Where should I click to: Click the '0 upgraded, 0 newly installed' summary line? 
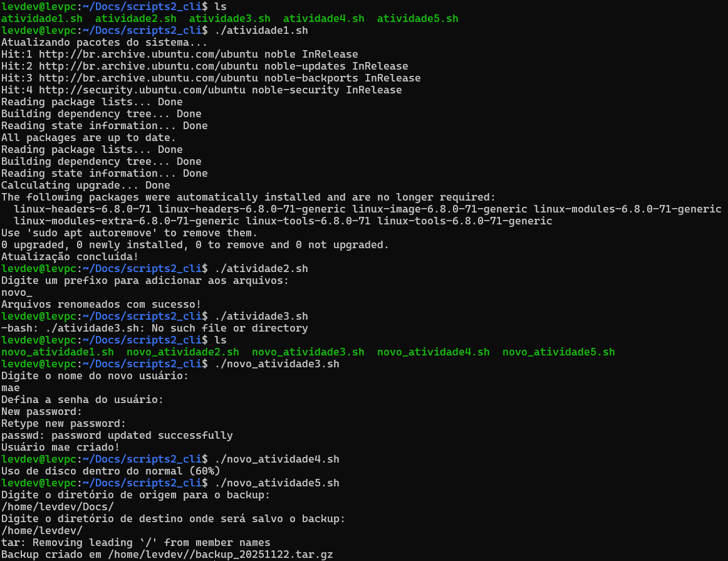195,244
